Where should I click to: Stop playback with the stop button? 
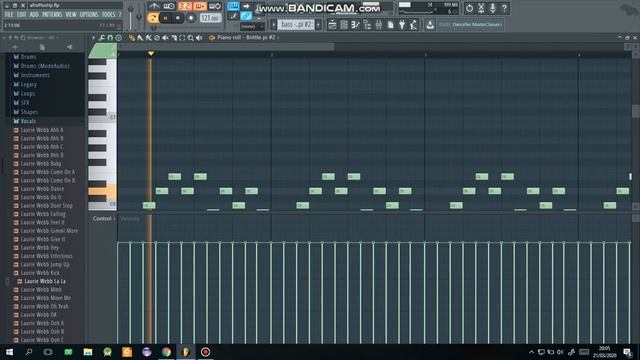(x=178, y=18)
